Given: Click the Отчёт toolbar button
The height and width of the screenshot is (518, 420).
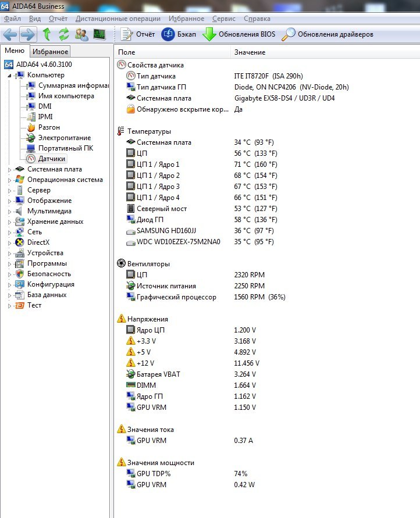Looking at the screenshot, I should coord(138,34).
